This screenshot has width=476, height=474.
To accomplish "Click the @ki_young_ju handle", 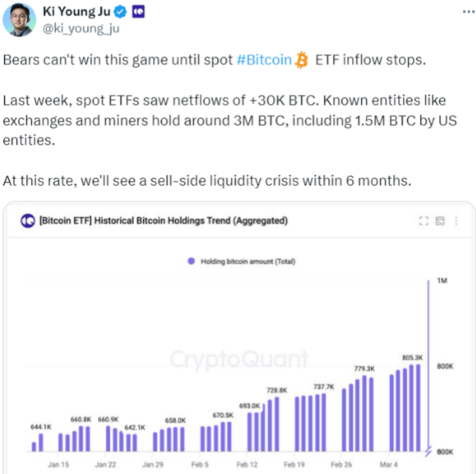I will tap(81, 29).
